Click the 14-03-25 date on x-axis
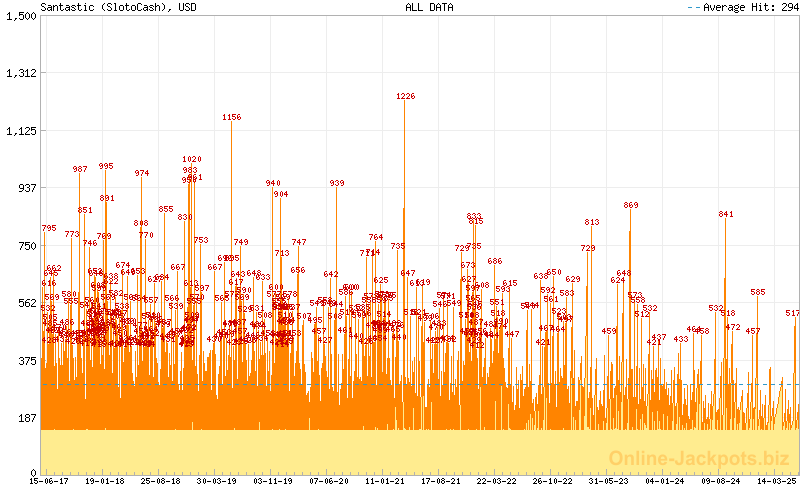800x490 pixels. [x=776, y=481]
